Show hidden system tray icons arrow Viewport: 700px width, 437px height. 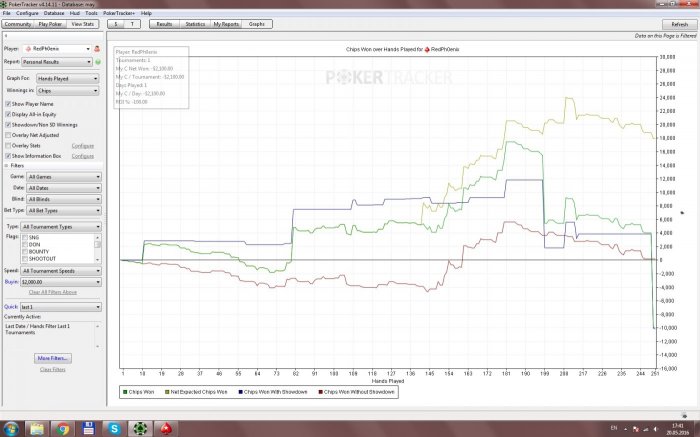coord(625,429)
